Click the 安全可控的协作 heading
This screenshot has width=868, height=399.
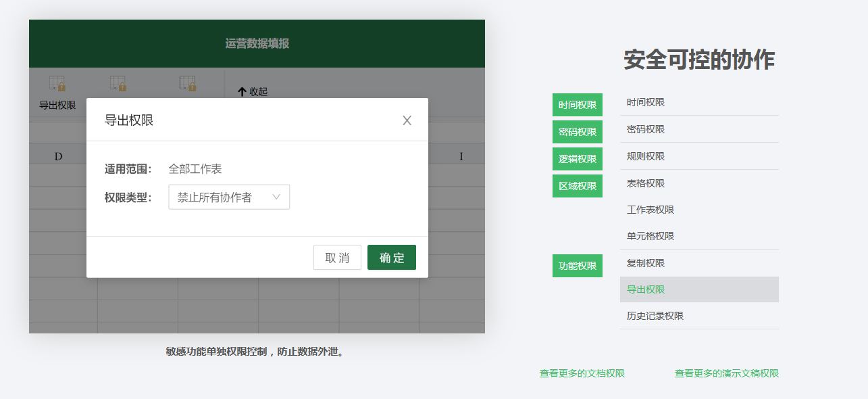[x=699, y=60]
